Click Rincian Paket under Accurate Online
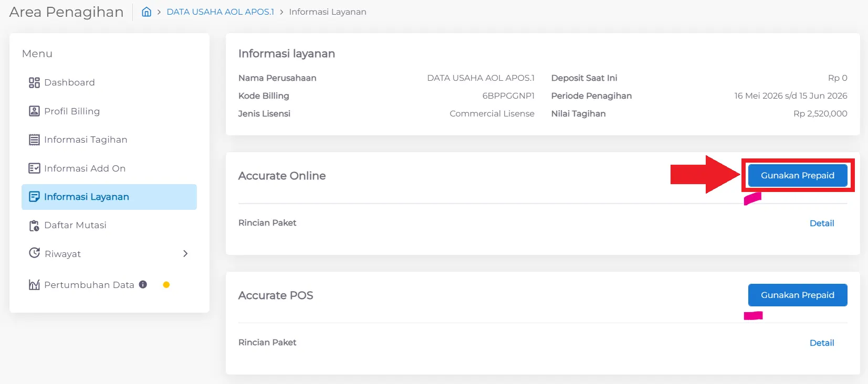 click(267, 223)
